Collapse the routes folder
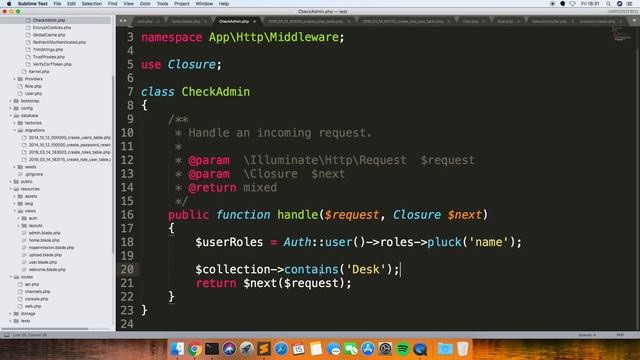This screenshot has width=640, height=360. [11, 277]
